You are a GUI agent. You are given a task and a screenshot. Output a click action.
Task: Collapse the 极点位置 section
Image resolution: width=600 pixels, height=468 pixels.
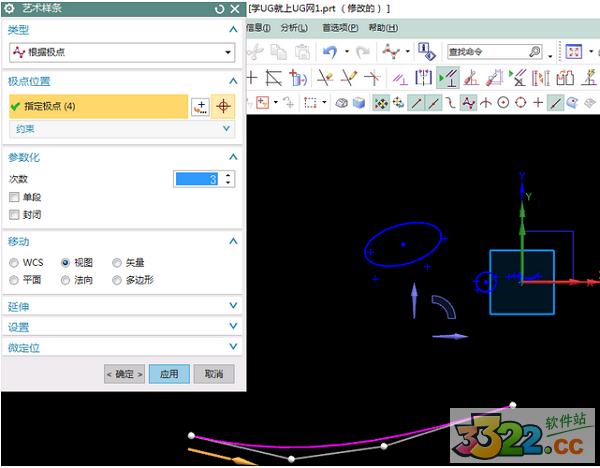[233, 81]
